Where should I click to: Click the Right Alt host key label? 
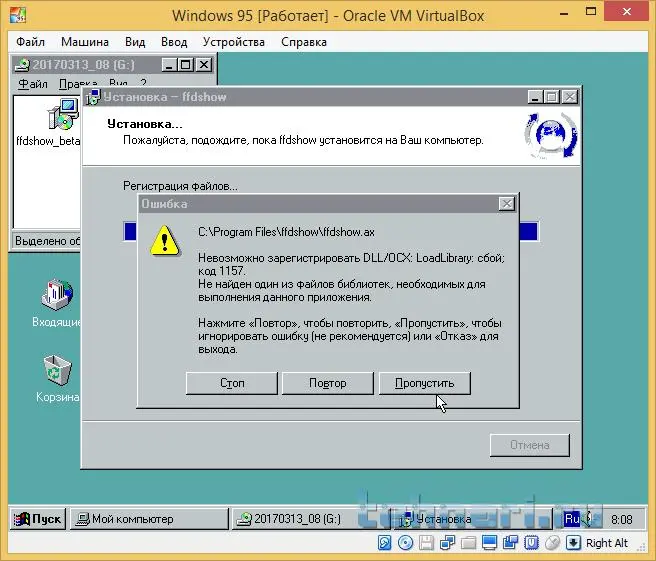(607, 543)
